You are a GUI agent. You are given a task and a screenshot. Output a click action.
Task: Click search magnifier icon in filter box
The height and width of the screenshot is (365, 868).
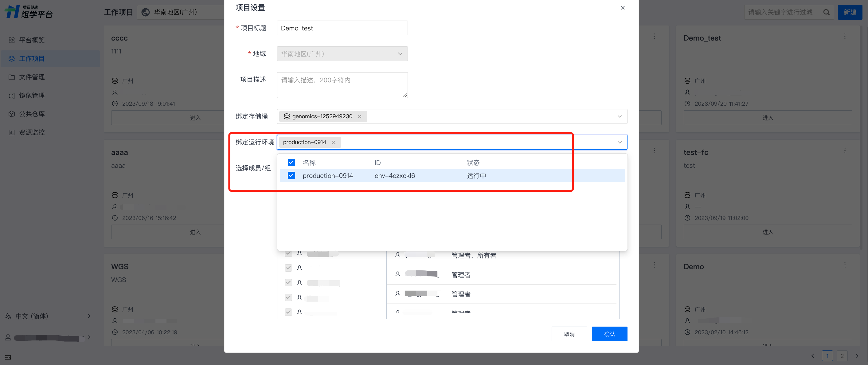pos(826,13)
